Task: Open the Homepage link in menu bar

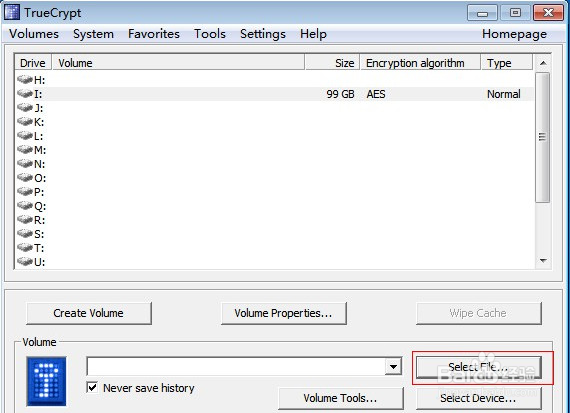Action: pyautogui.click(x=514, y=34)
